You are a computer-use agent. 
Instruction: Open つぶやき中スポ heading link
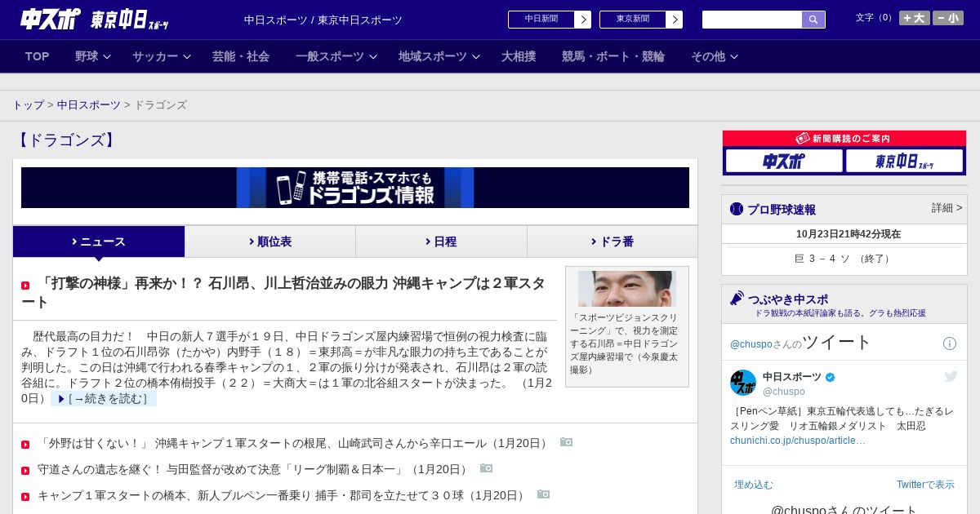tap(788, 299)
